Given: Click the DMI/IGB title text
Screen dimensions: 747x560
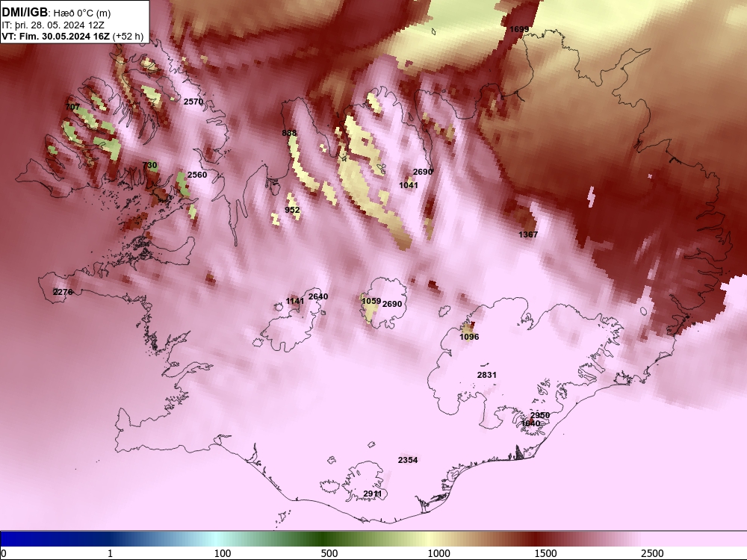Looking at the screenshot, I should click(25, 12).
